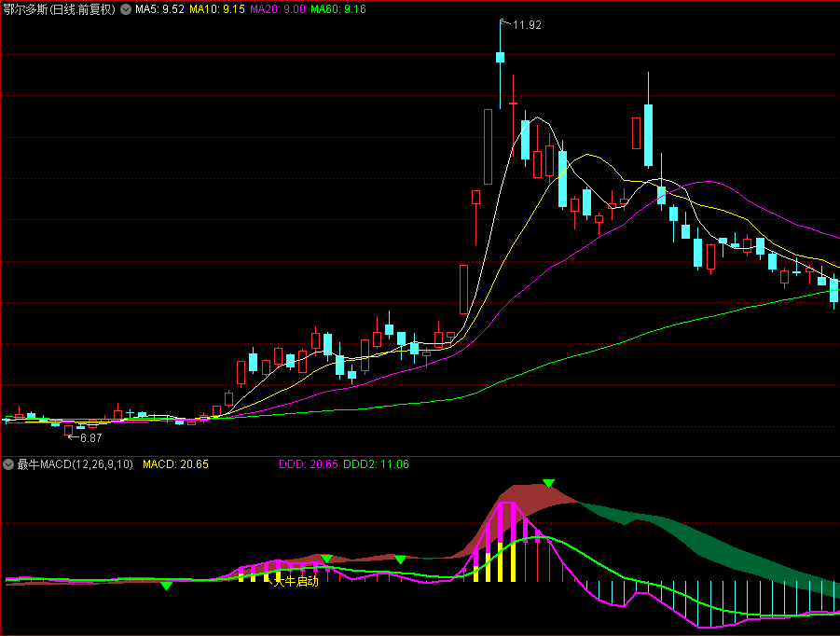This screenshot has height=636, width=840.
Task: Select the MA5: 9.52 moving average label
Action: (158, 9)
